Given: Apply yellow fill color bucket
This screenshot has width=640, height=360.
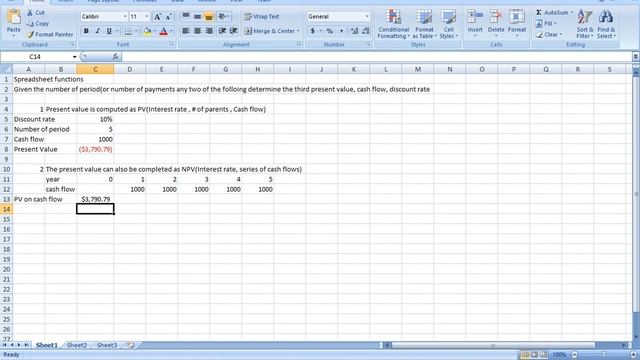Looking at the screenshot, I should pyautogui.click(x=147, y=31).
